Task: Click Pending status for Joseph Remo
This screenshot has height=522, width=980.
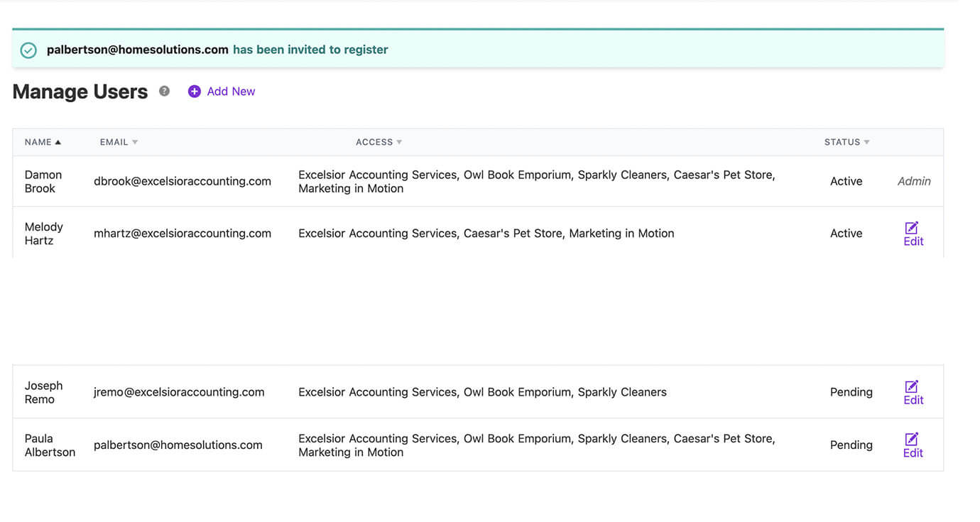Action: click(851, 392)
